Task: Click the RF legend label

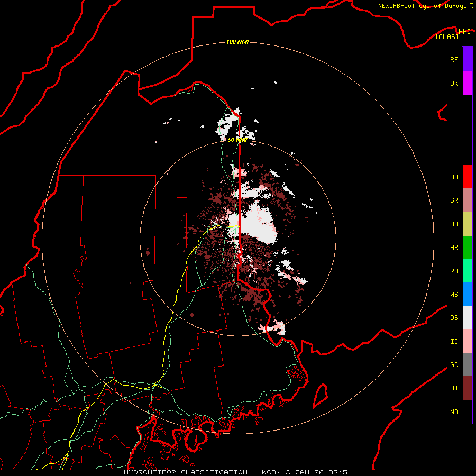Action: (x=454, y=59)
